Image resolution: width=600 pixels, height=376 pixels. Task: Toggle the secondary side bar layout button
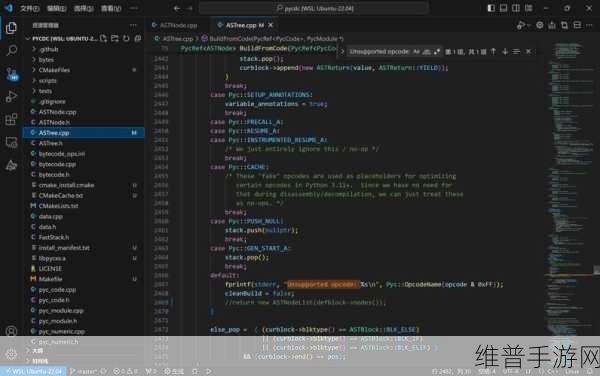coord(516,8)
